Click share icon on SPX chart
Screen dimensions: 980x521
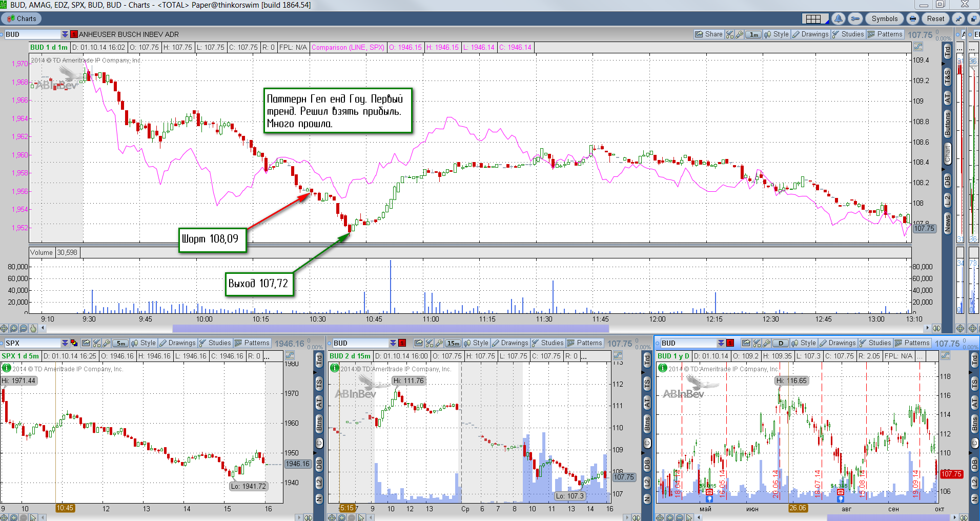coord(86,343)
